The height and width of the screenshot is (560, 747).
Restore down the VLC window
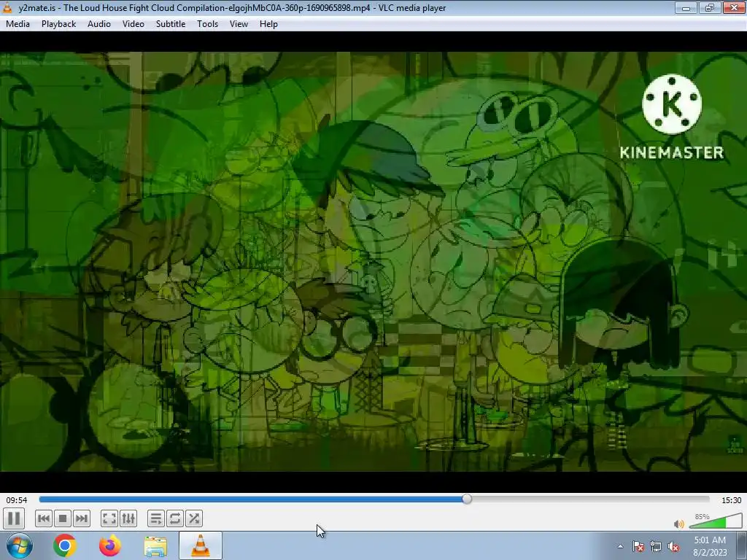[x=710, y=7]
